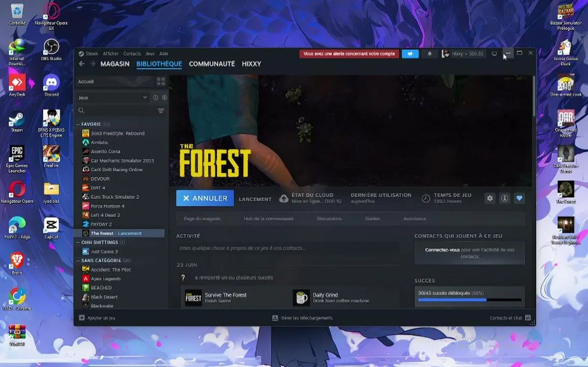Open Contacts et chat icon
Image resolution: width=588 pixels, height=367 pixels.
pos(528,318)
